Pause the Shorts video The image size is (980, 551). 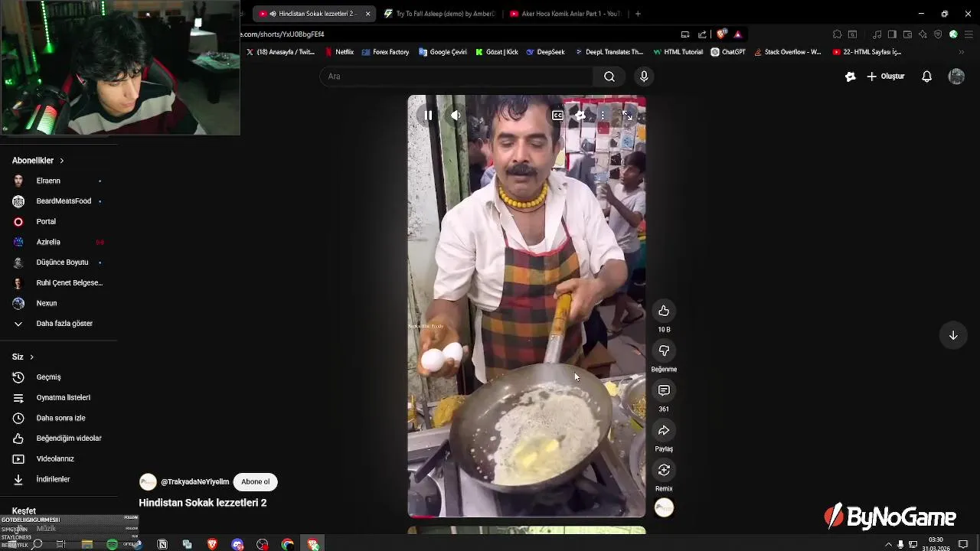[x=428, y=116]
